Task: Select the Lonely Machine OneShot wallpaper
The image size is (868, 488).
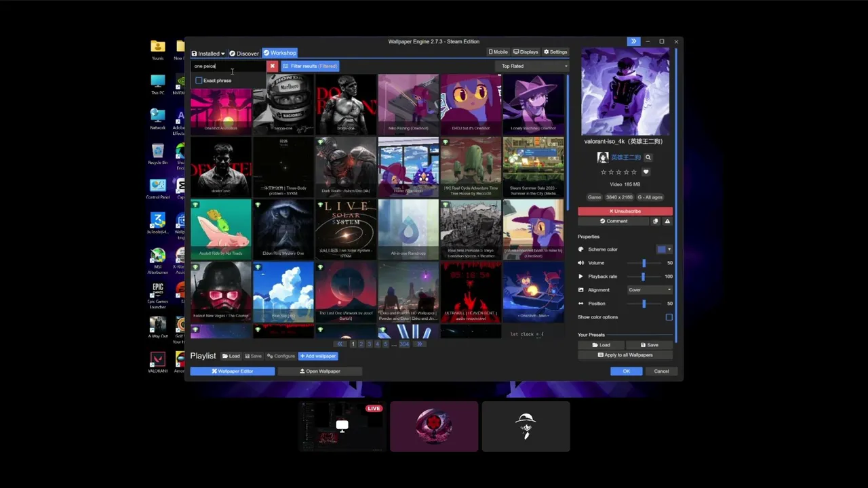Action: (x=533, y=104)
